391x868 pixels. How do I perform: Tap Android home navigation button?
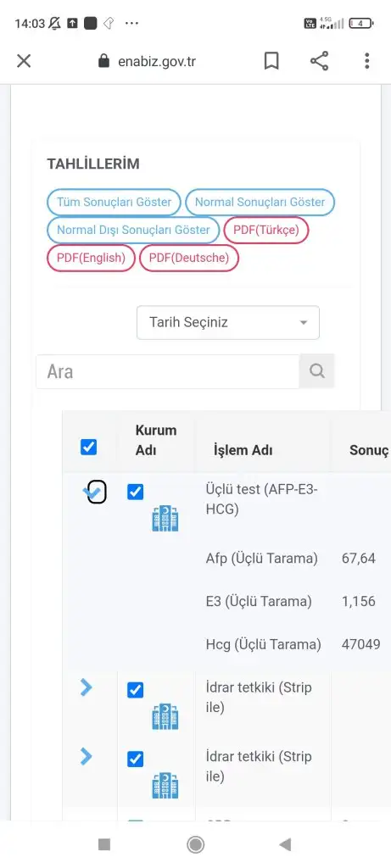[195, 844]
